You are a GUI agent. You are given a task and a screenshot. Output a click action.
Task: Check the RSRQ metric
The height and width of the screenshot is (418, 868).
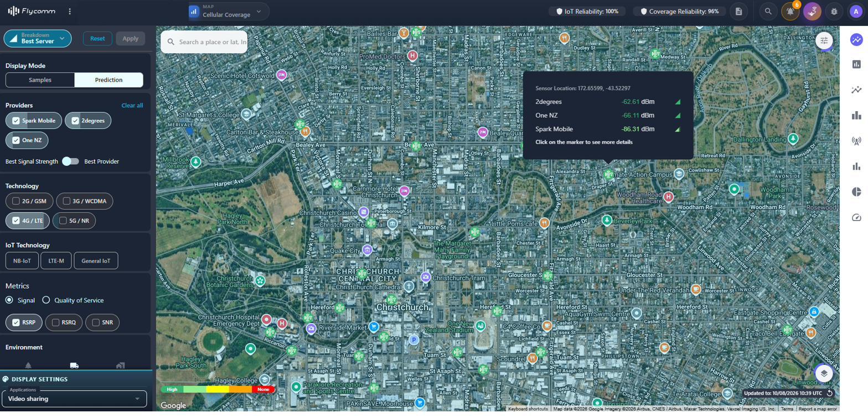point(64,322)
